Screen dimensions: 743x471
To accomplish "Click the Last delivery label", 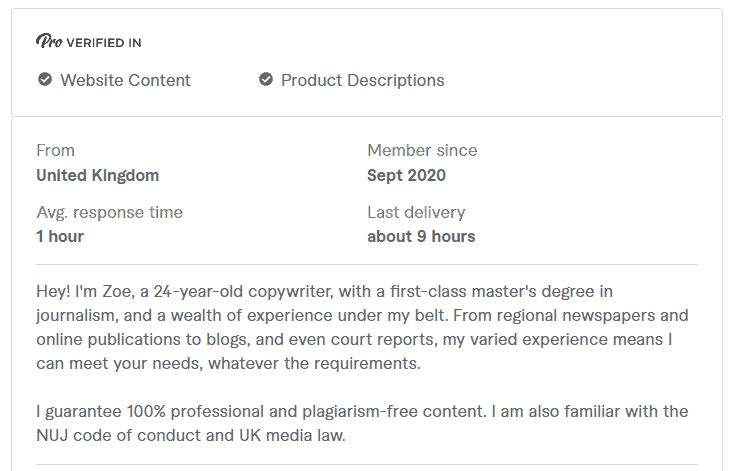I will tap(416, 213).
